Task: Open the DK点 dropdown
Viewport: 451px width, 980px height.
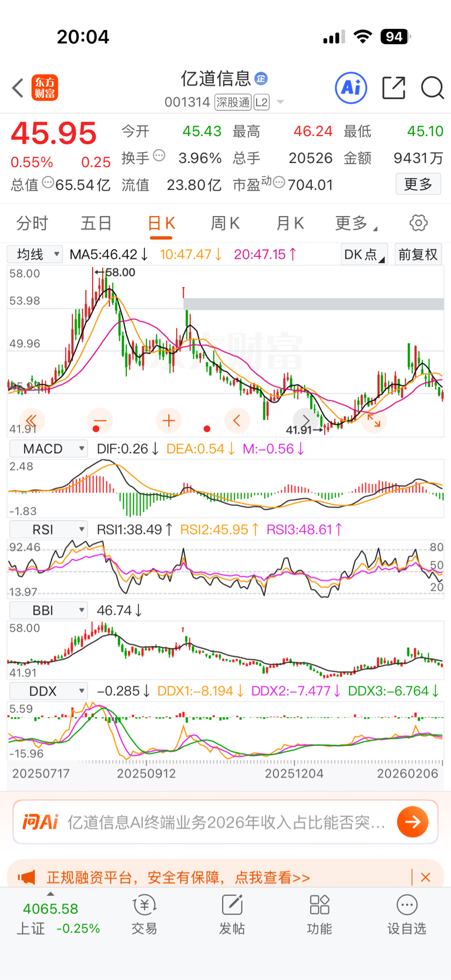Action: [x=364, y=254]
